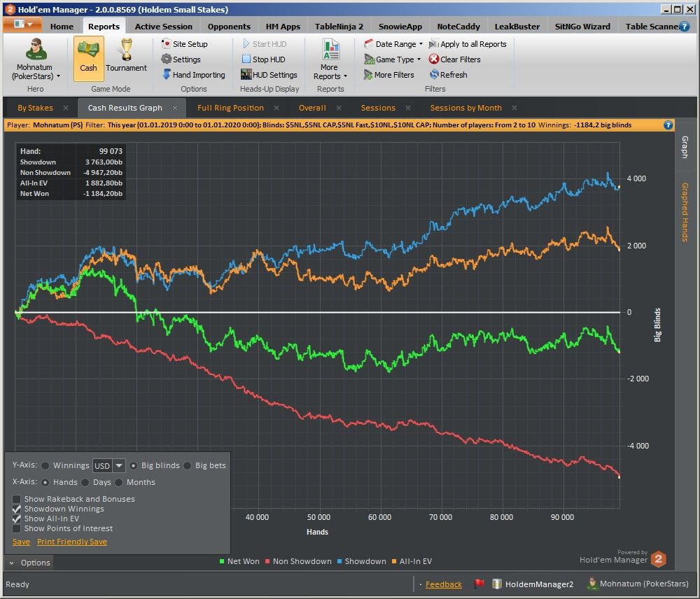
Task: Enable Show Points of Interest checkbox
Action: 17,528
